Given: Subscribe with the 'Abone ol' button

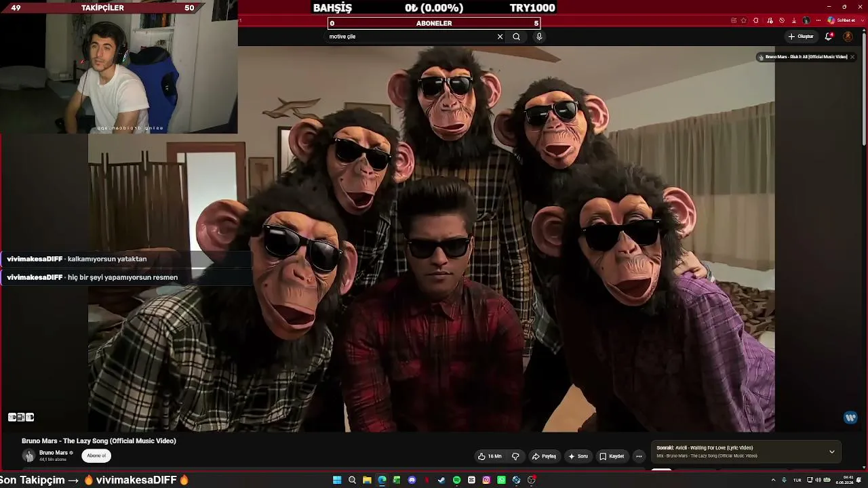Looking at the screenshot, I should pyautogui.click(x=96, y=455).
